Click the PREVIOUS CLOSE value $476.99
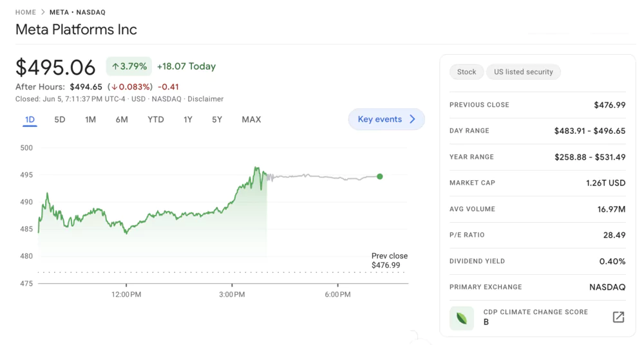This screenshot has width=644, height=345. pyautogui.click(x=609, y=105)
